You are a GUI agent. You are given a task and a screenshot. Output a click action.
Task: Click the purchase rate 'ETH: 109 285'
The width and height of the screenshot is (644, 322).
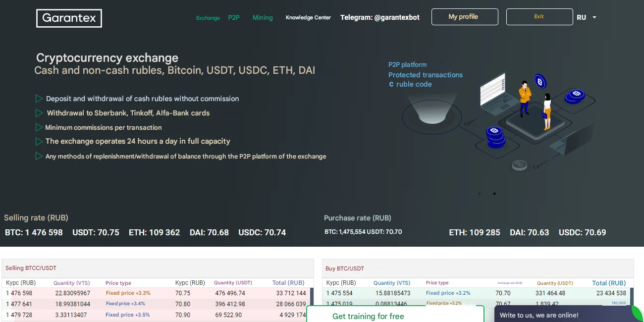(x=475, y=232)
